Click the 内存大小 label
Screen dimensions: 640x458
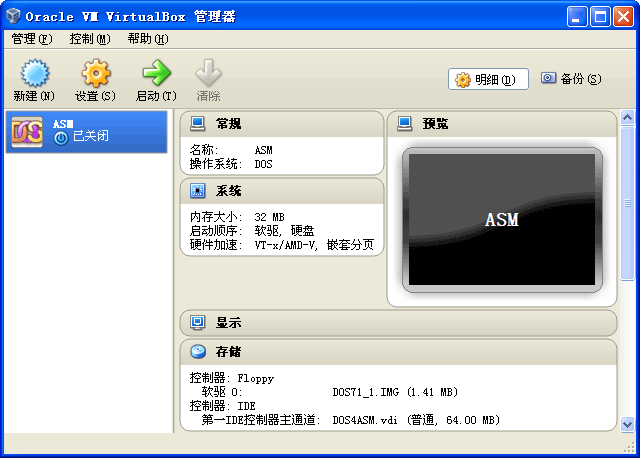pyautogui.click(x=216, y=217)
